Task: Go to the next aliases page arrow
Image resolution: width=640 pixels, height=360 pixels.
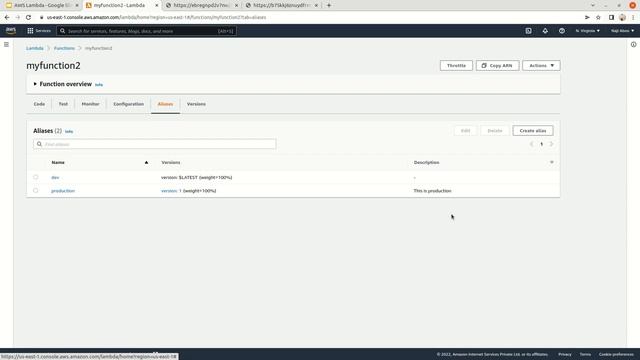Action: click(551, 144)
